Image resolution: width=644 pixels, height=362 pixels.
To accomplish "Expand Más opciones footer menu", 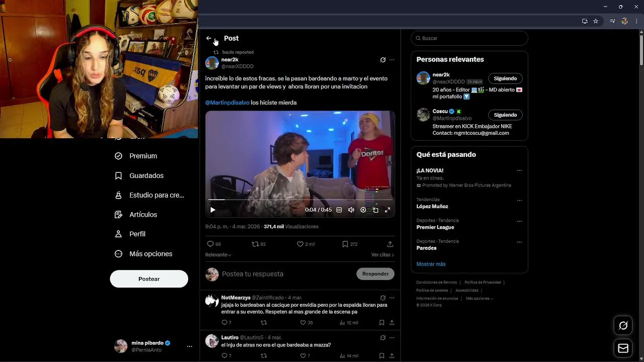I will pyautogui.click(x=479, y=299).
